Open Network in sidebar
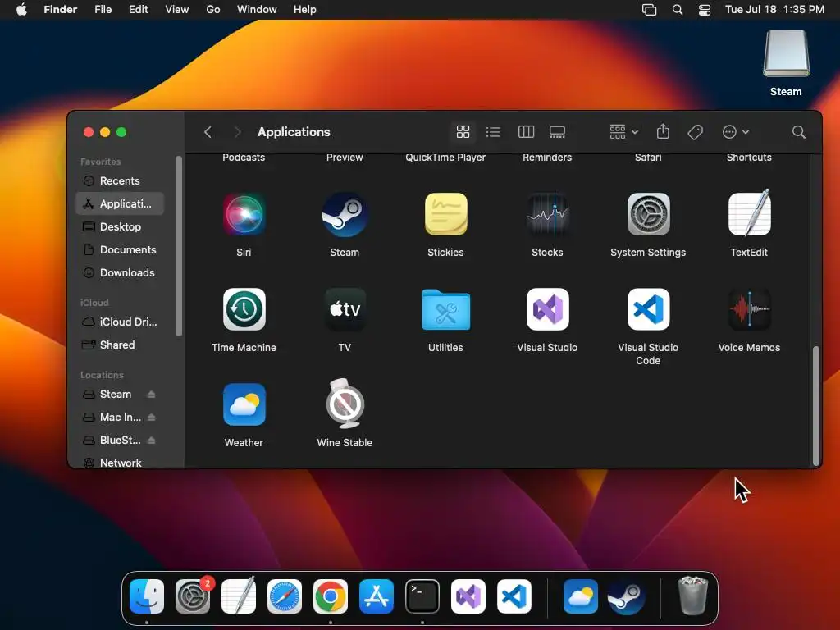 point(120,463)
